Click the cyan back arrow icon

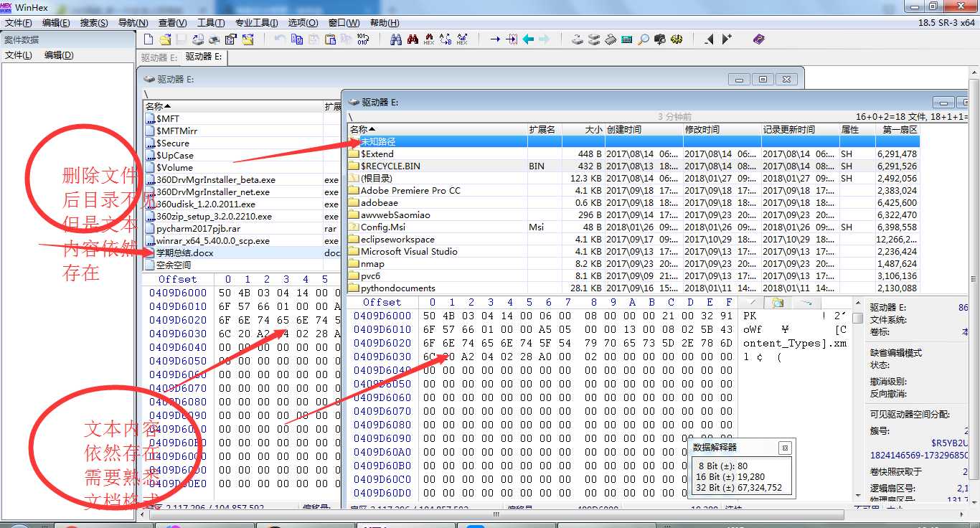[x=528, y=39]
